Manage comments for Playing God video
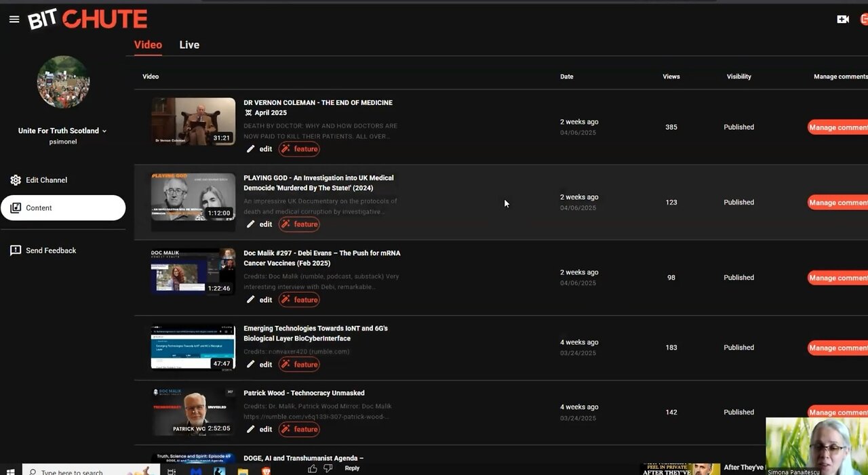 [838, 203]
